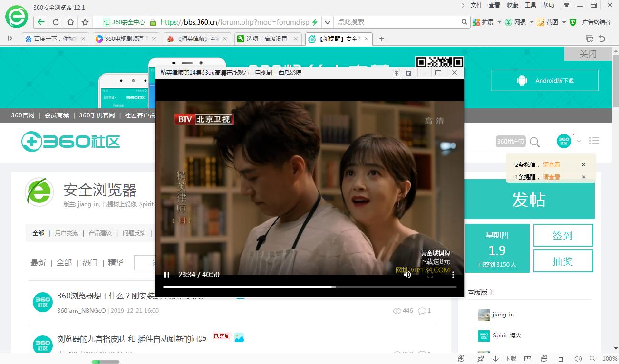Toggle the sidebar with the left tab-bar arrow
This screenshot has width=619, height=364.
click(10, 38)
